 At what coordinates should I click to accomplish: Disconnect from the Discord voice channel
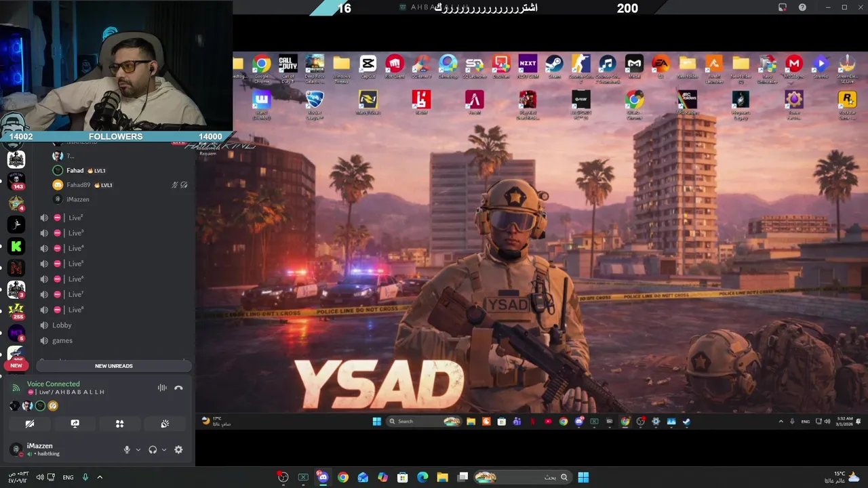point(178,388)
